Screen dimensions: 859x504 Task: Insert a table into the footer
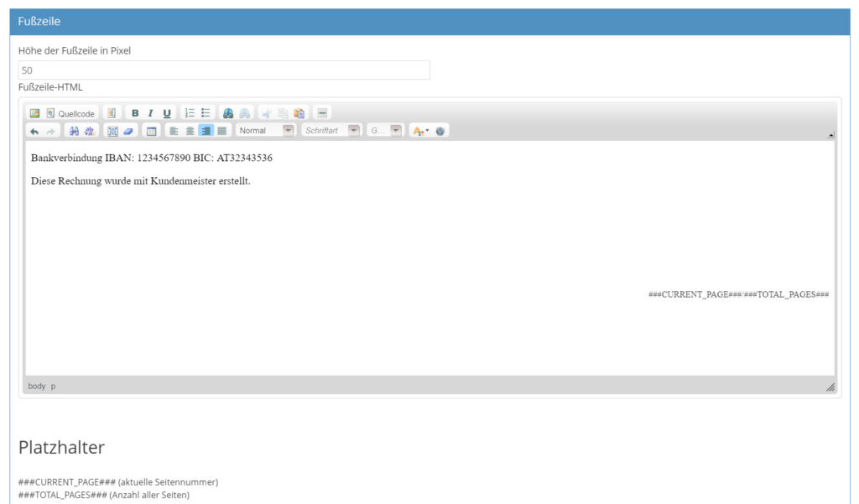pyautogui.click(x=151, y=131)
